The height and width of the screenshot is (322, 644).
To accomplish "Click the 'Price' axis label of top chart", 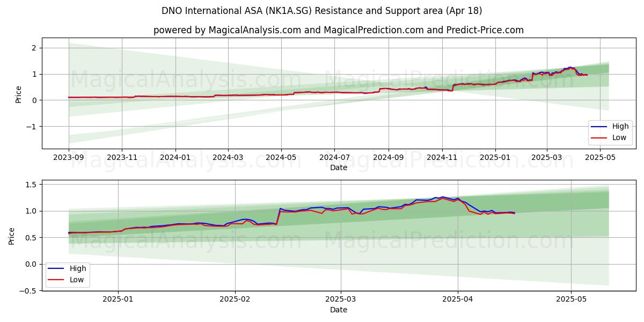I will (x=18, y=93).
